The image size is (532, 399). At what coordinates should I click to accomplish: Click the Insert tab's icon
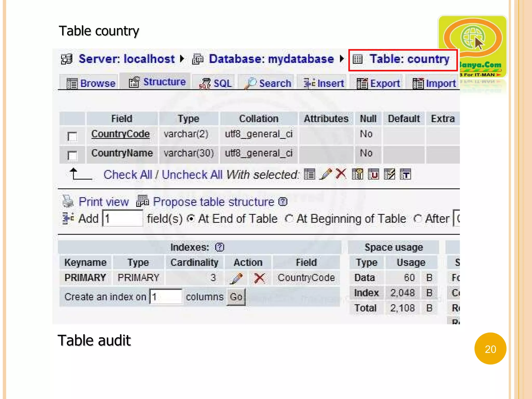[x=310, y=83]
